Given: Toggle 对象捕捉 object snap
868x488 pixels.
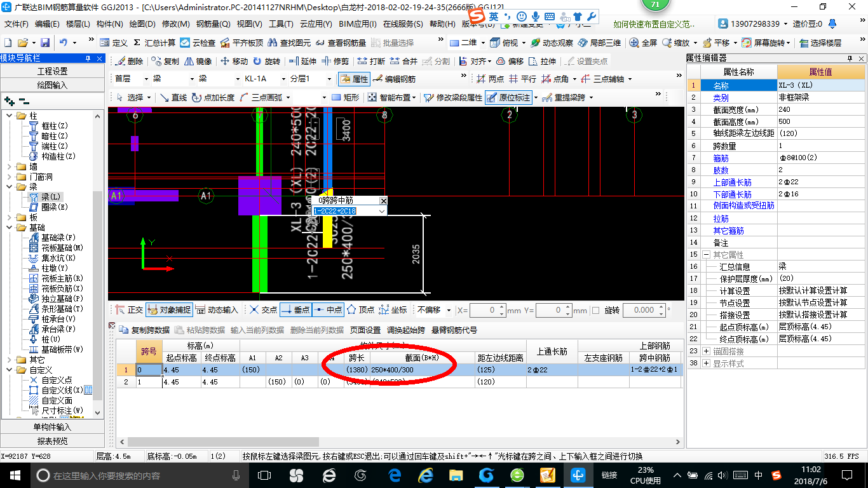Looking at the screenshot, I should point(168,310).
